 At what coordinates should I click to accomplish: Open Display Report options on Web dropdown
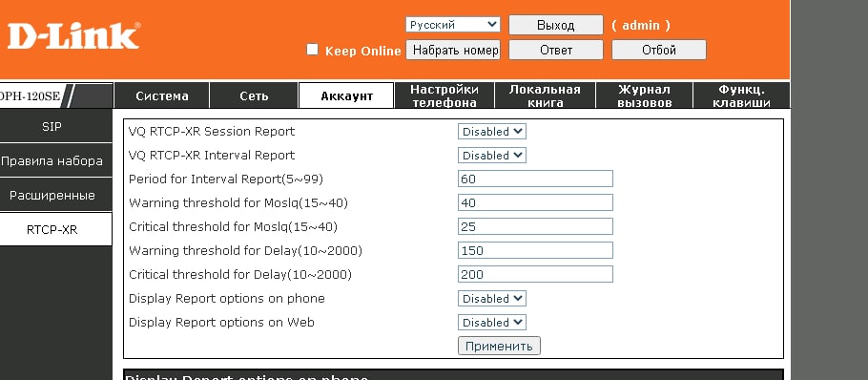coord(491,322)
